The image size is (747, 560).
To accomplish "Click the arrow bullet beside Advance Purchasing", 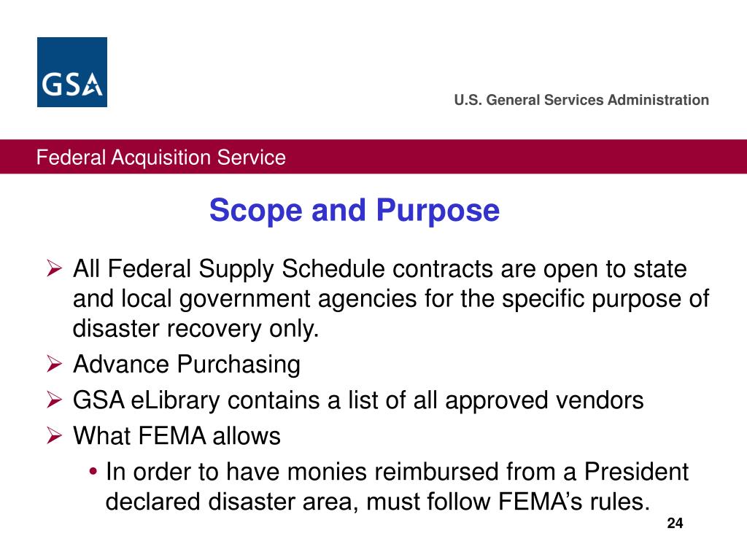I will tap(54, 365).
